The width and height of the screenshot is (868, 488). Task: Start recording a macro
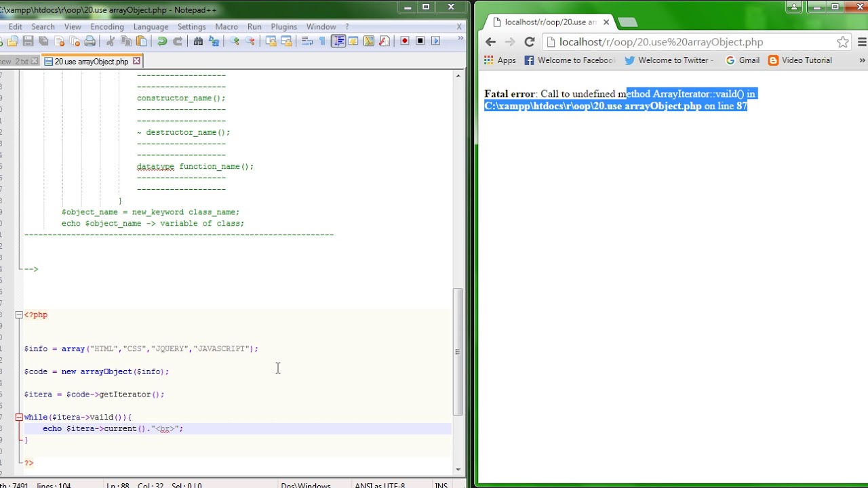point(405,41)
